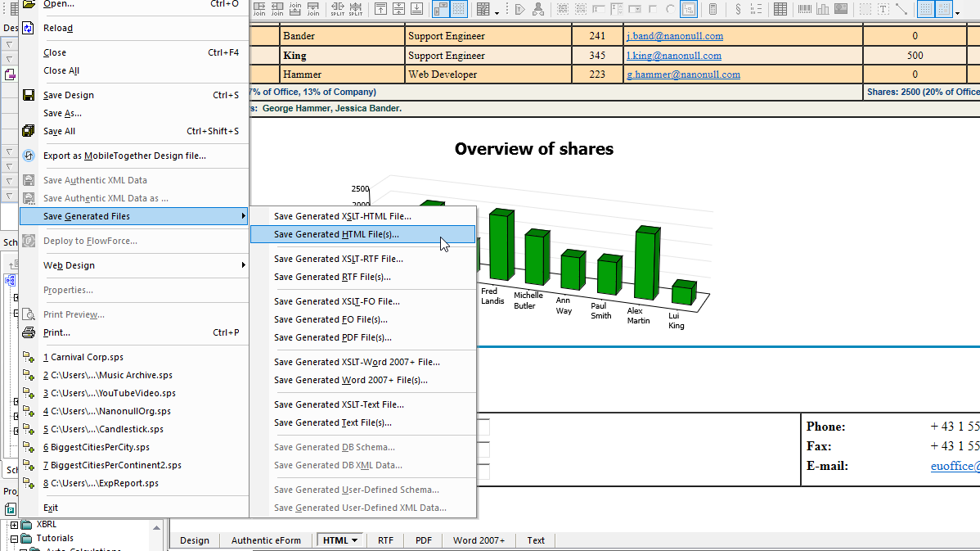Click the bar chart icon in toolbar
Image resolution: width=980 pixels, height=551 pixels.
[x=823, y=10]
